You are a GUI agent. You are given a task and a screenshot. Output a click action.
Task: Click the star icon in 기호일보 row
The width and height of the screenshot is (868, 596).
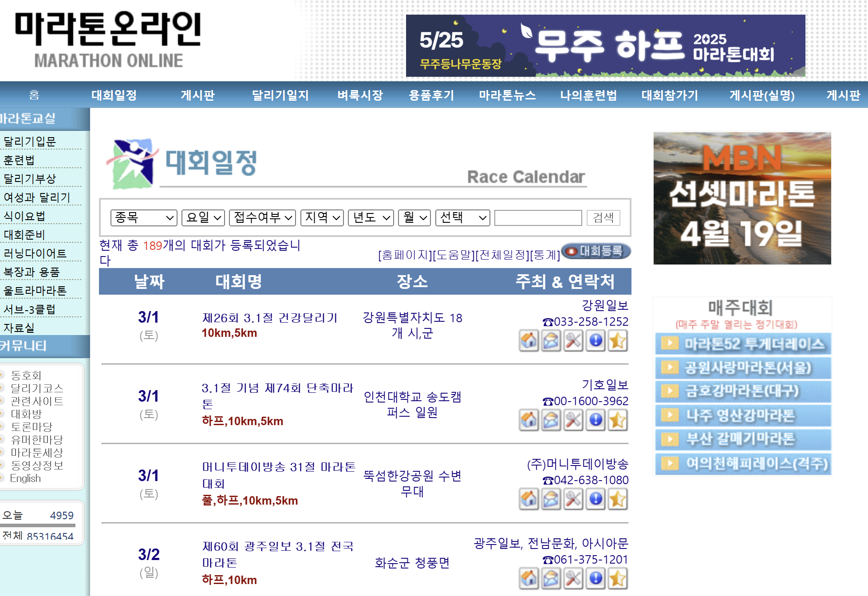[618, 420]
